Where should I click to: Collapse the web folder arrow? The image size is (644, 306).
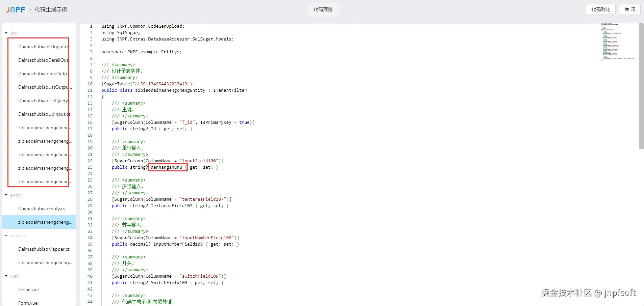pos(6,276)
